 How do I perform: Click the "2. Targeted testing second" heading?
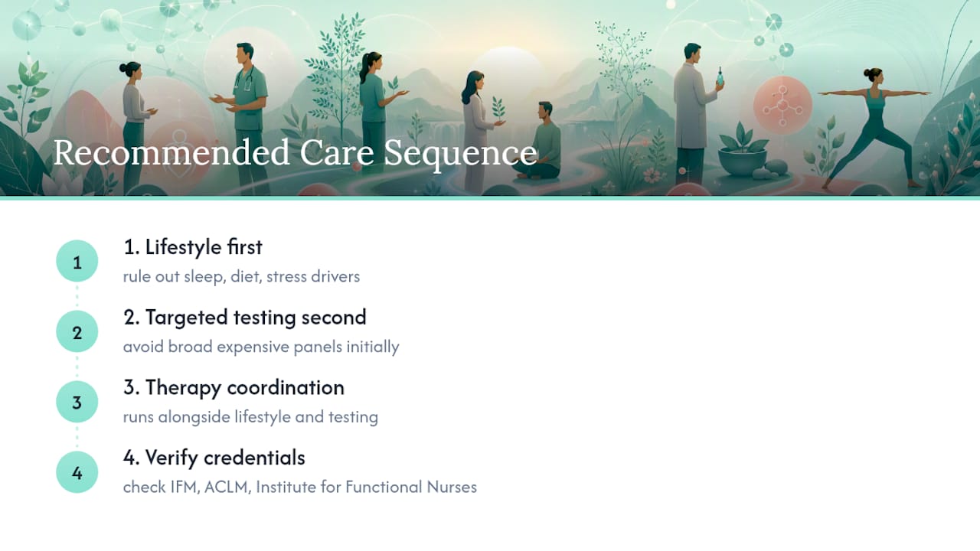tap(245, 318)
